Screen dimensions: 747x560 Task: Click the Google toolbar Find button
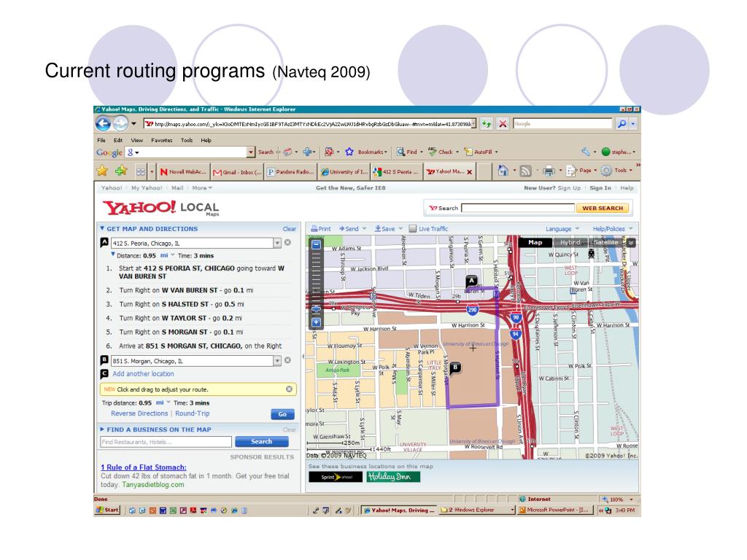coord(407,152)
